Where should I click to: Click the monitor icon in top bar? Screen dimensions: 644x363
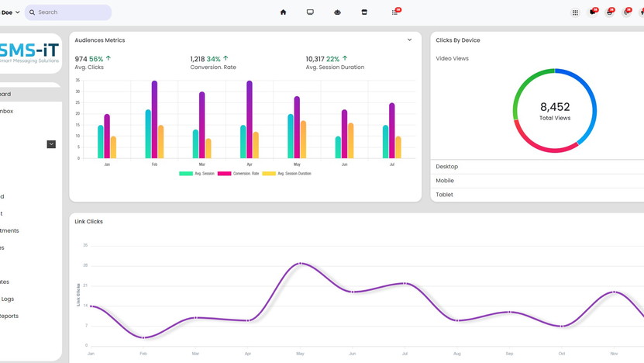pyautogui.click(x=310, y=12)
